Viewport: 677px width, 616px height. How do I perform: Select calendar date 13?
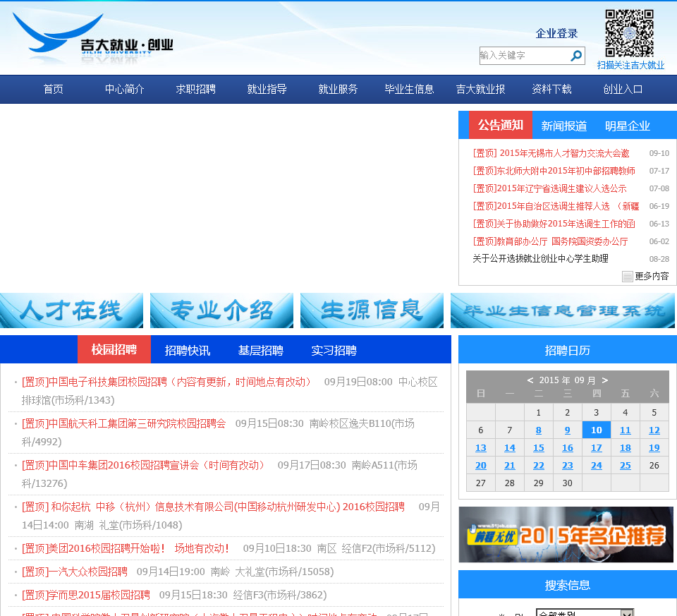pos(480,448)
